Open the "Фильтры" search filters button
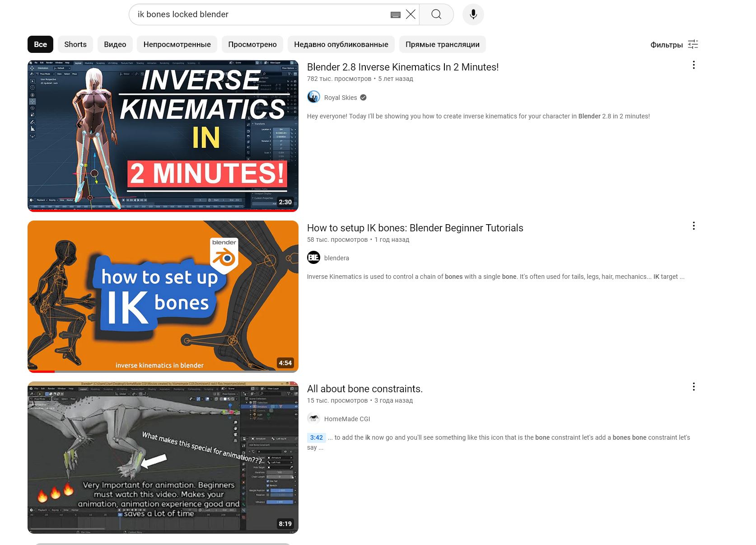The width and height of the screenshot is (756, 545). click(x=674, y=44)
